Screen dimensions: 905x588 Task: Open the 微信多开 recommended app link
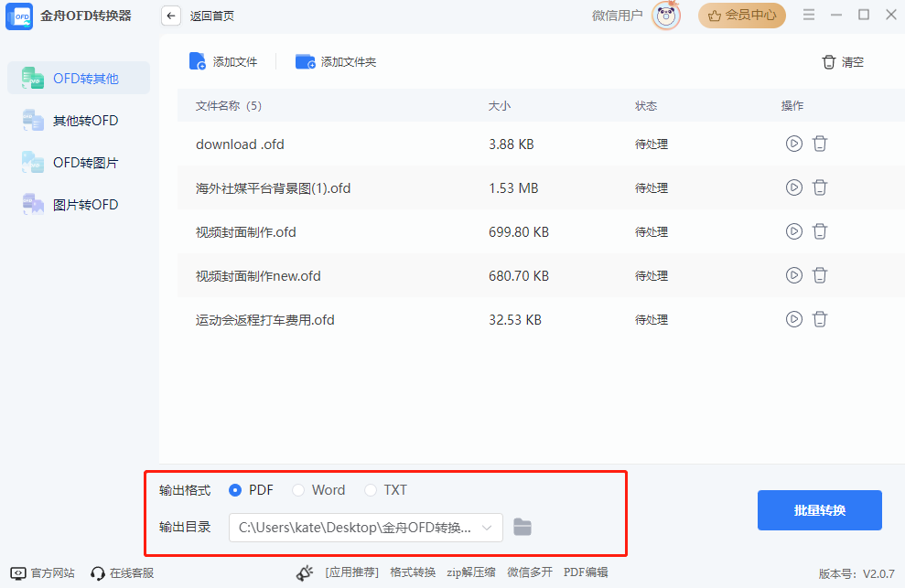pos(530,572)
